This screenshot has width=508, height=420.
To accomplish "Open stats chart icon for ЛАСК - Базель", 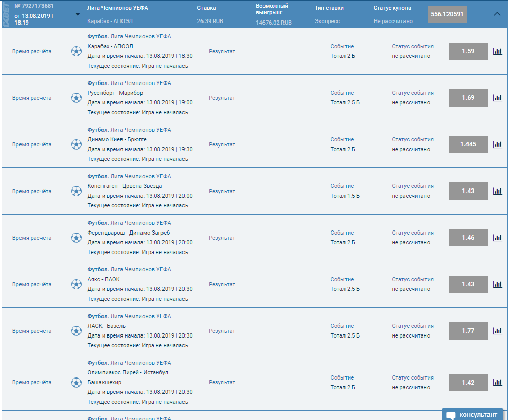I will (x=497, y=331).
